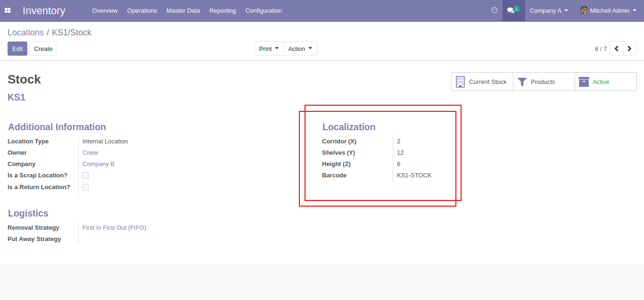Navigate to Locations breadcrumb
Image resolution: width=644 pixels, height=300 pixels.
(x=25, y=33)
